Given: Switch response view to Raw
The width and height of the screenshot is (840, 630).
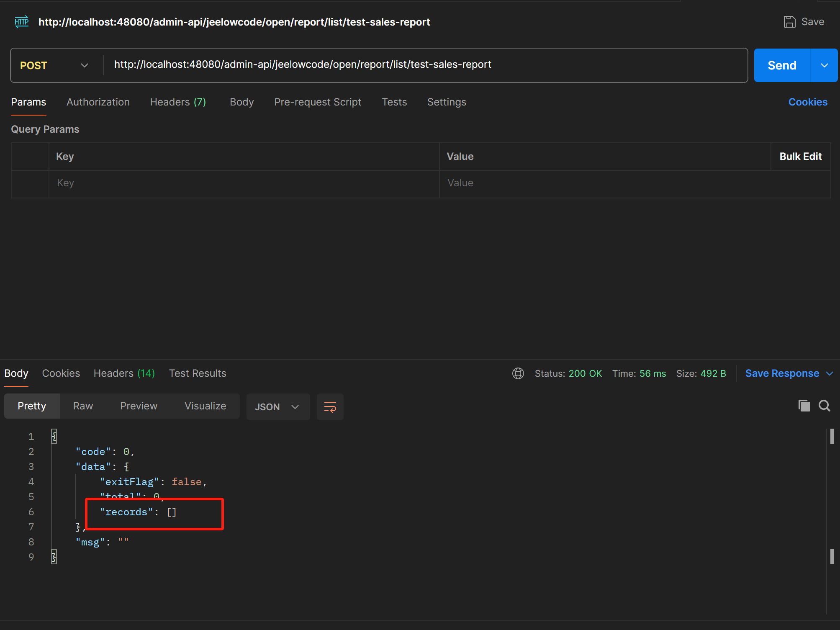Looking at the screenshot, I should [x=83, y=406].
